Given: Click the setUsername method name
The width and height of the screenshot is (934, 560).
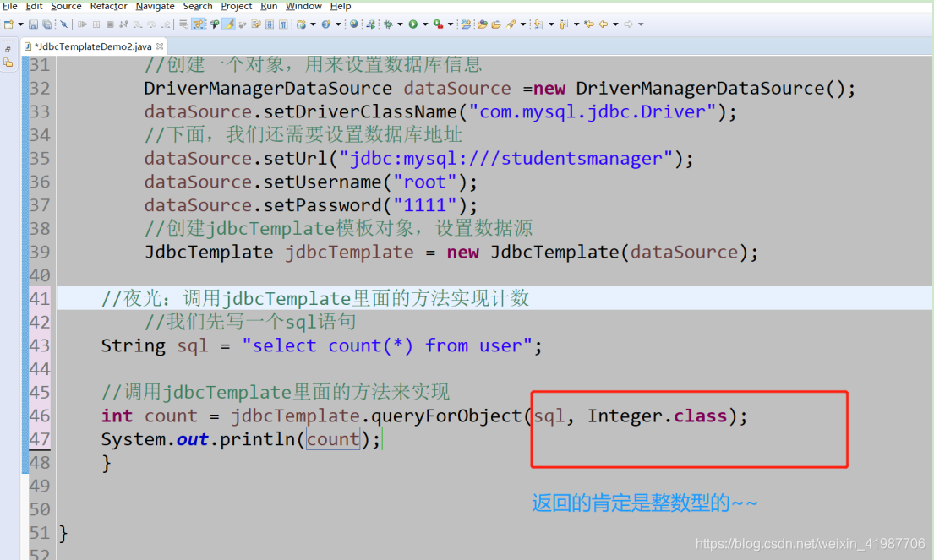Looking at the screenshot, I should coord(322,182).
